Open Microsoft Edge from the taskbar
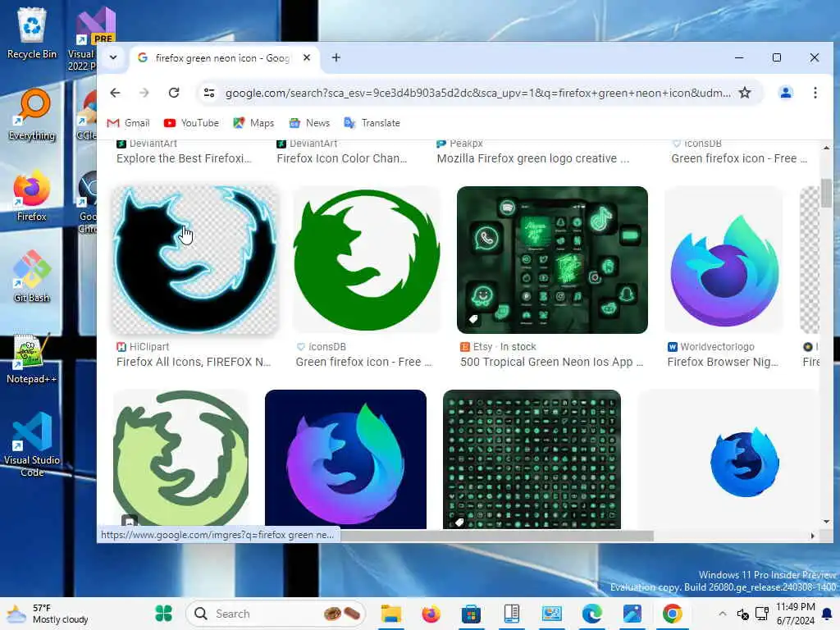Screen dimensions: 840x630 (x=591, y=614)
